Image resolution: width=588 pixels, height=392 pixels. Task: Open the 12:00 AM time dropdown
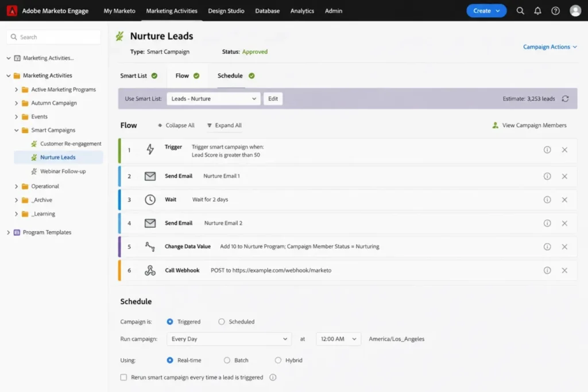[338, 339]
